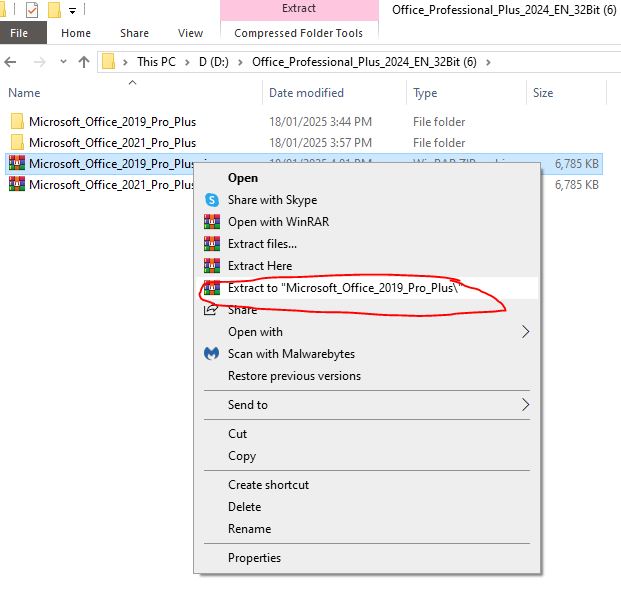Click the New folder quick access icon
This screenshot has height=590, width=621.
[54, 10]
